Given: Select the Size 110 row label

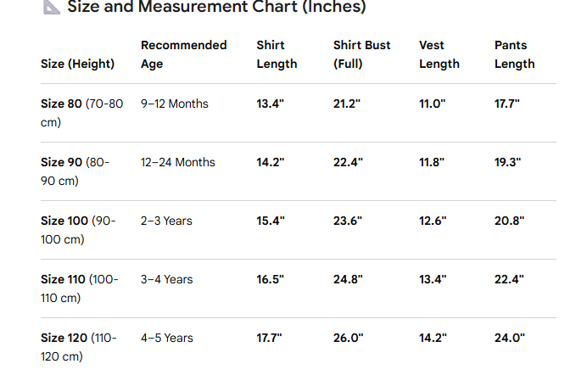Looking at the screenshot, I should coord(80,288).
